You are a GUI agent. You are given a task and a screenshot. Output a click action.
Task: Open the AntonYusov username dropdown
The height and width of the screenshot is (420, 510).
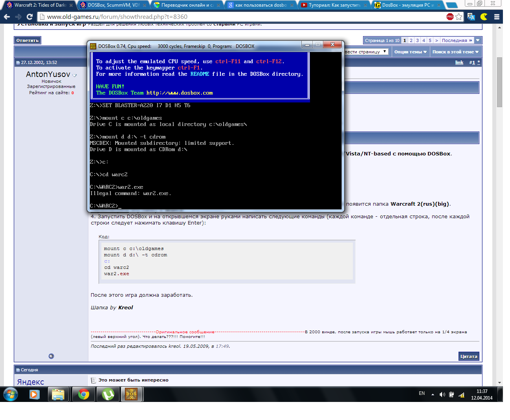(74, 75)
